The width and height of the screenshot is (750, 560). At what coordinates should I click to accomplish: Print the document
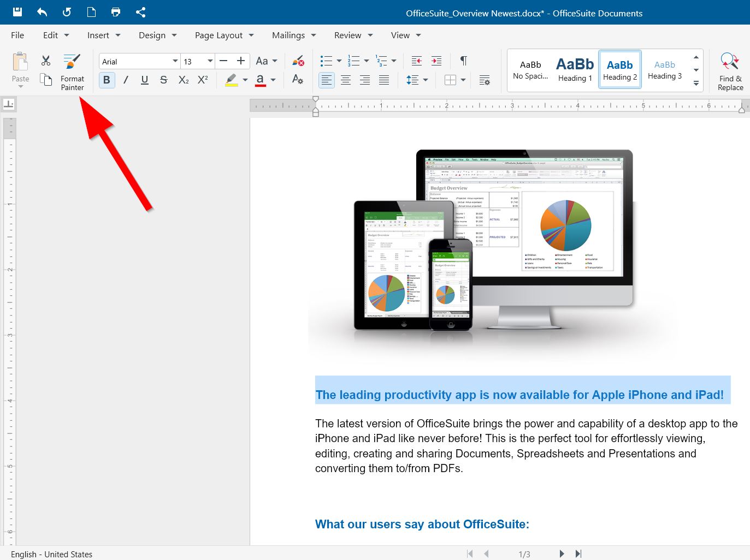[x=116, y=12]
